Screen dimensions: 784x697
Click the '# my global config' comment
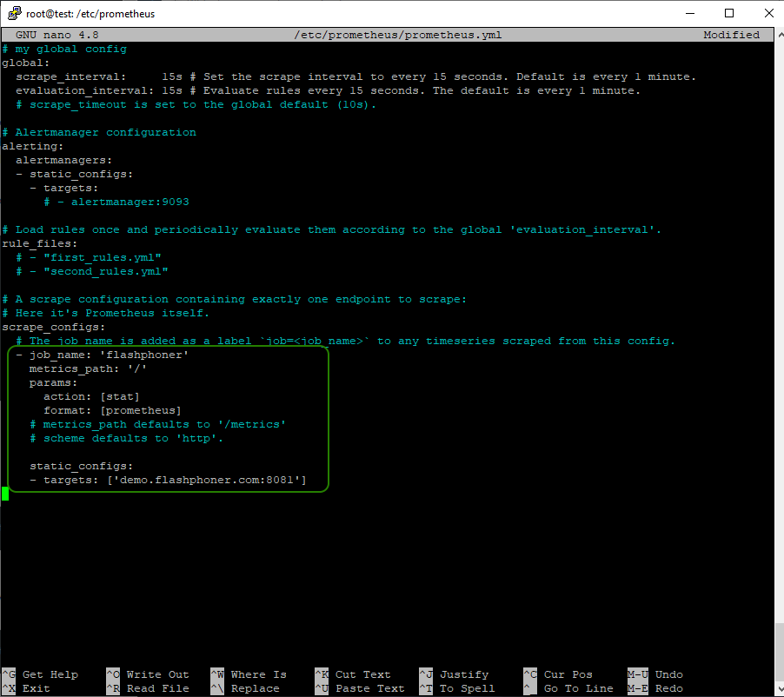click(64, 49)
